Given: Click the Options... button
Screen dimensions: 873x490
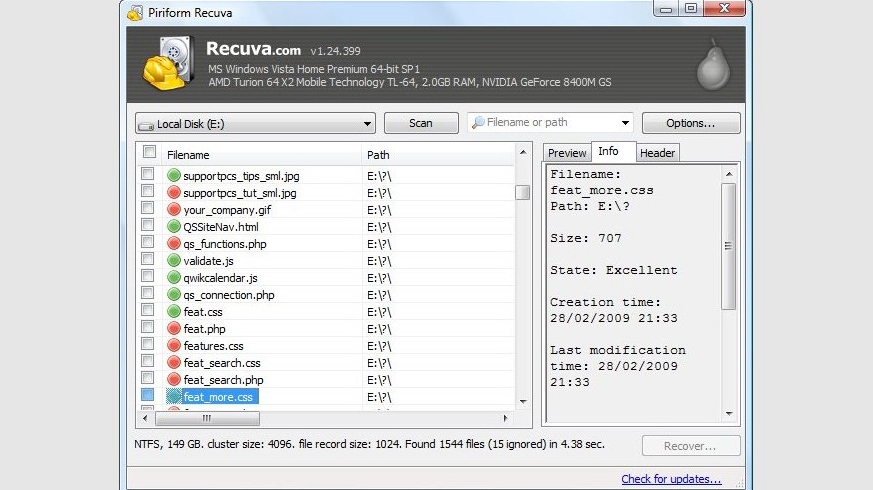Looking at the screenshot, I should [x=691, y=123].
